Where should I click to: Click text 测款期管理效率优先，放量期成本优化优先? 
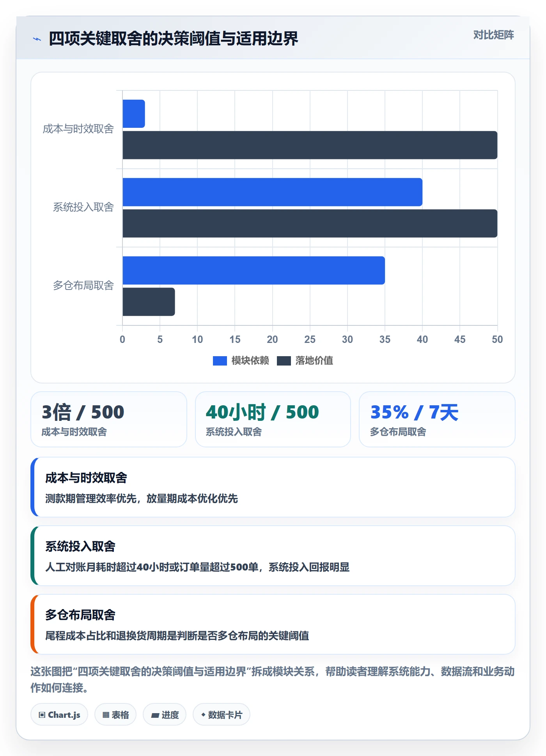(x=142, y=499)
